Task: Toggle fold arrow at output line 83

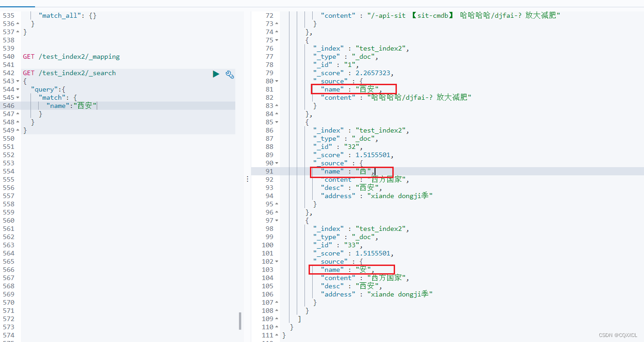Action: (x=277, y=106)
